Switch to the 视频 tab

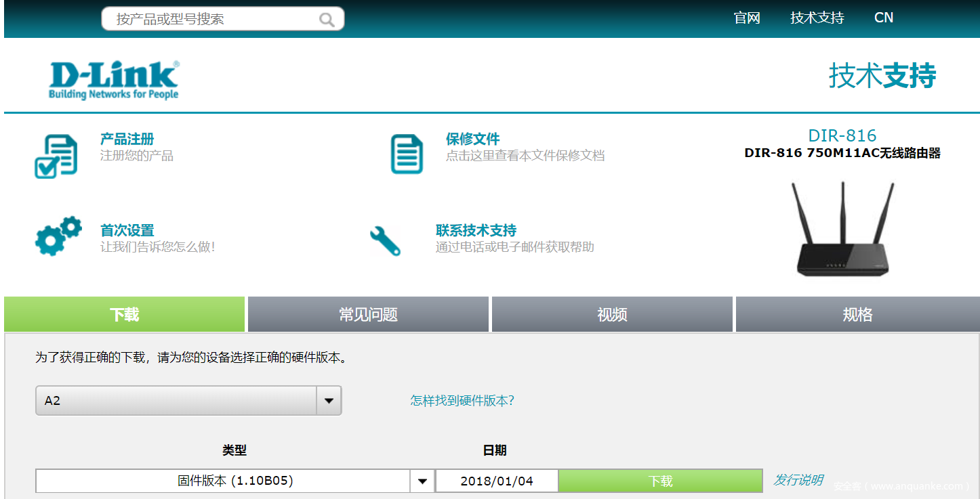[612, 315]
